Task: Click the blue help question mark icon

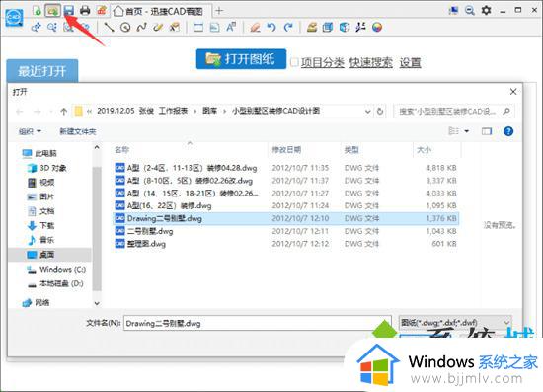Action: click(508, 131)
